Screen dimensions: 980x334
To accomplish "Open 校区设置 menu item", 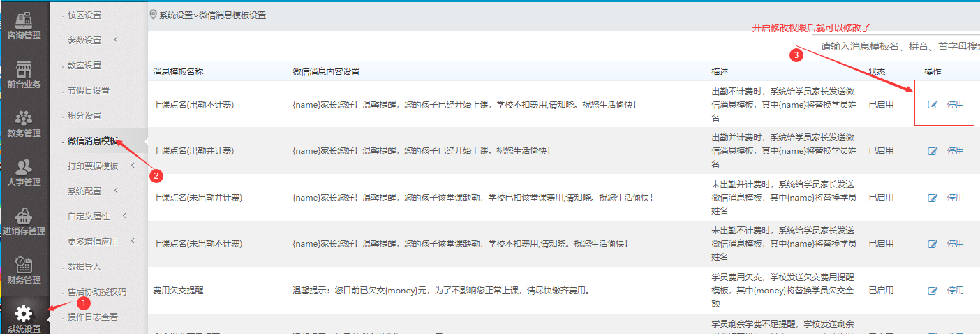I will (x=84, y=15).
